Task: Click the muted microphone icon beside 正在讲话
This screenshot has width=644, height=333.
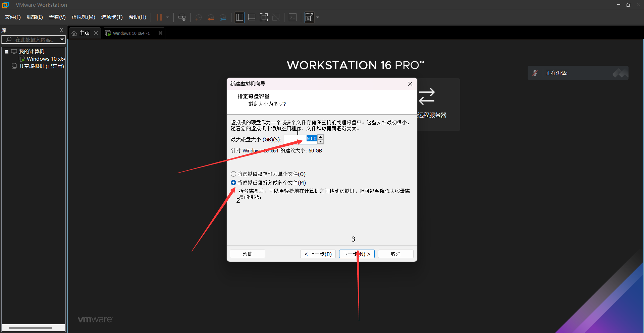Action: [x=535, y=73]
